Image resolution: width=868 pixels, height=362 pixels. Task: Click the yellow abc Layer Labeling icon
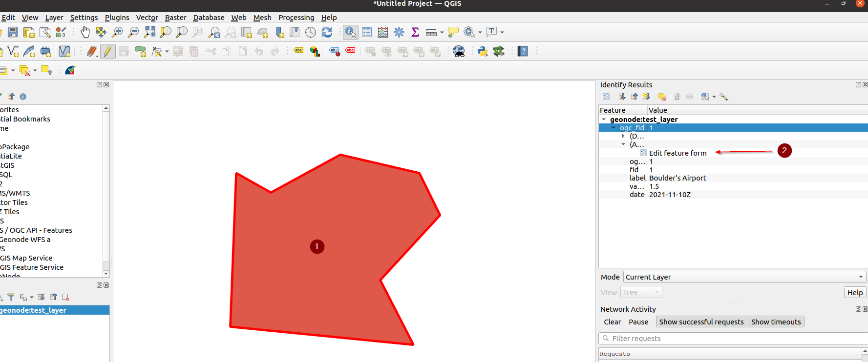(298, 50)
